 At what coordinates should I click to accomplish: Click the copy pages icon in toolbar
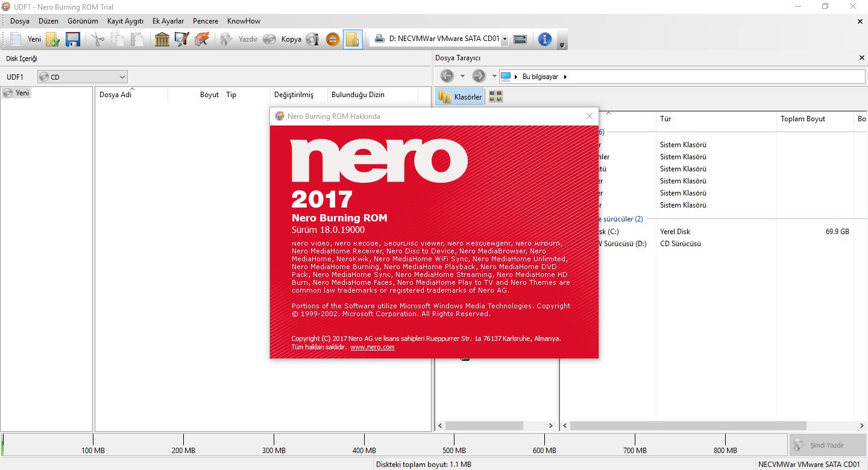(118, 39)
